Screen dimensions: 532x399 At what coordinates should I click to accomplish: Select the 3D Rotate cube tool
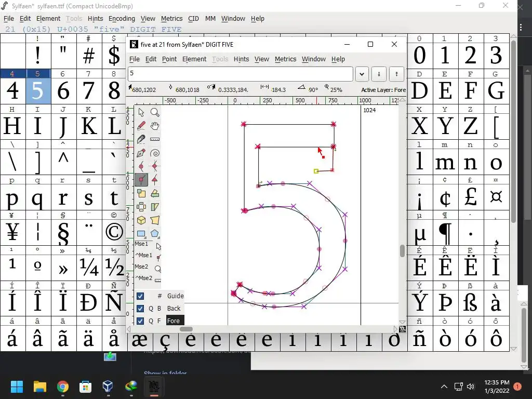point(141,220)
